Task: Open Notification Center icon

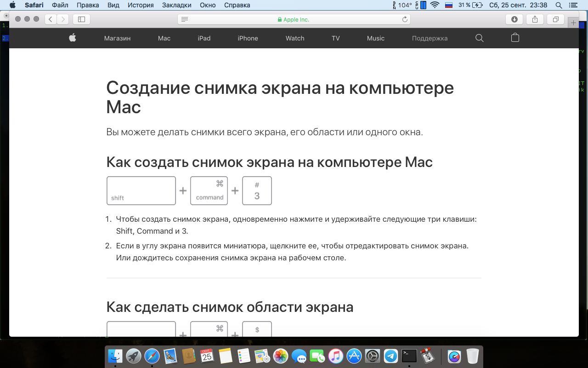Action: pyautogui.click(x=572, y=5)
